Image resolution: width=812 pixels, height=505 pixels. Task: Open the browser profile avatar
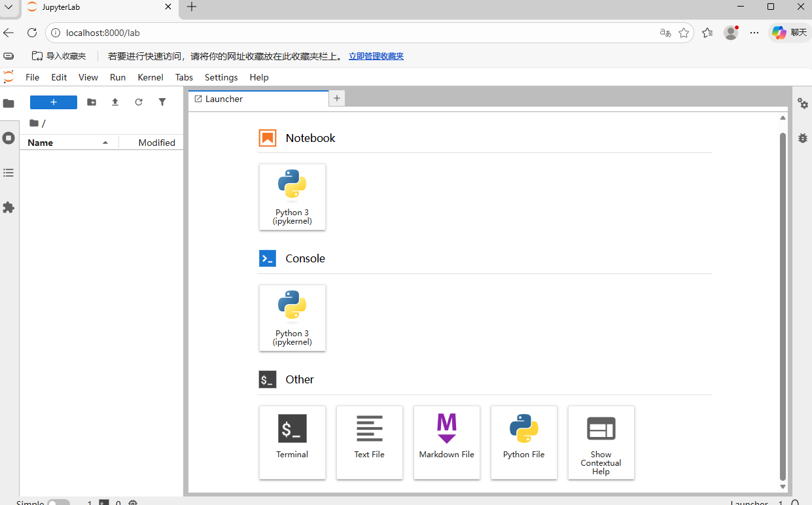[731, 33]
